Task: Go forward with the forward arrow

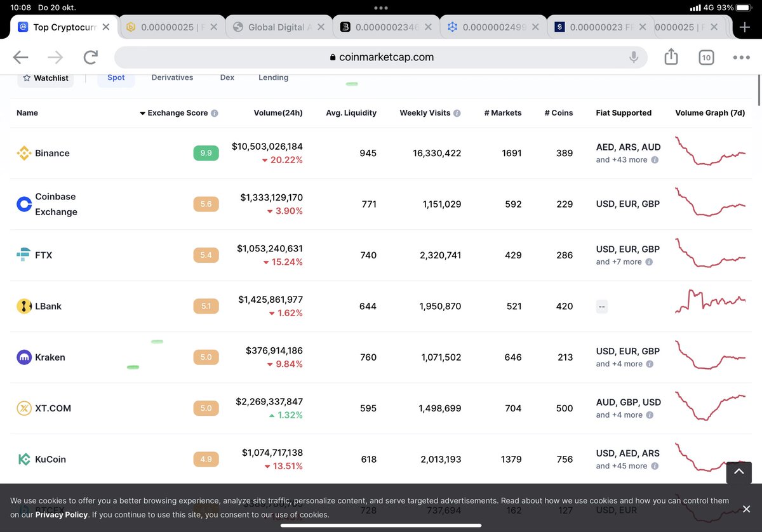Action: point(55,57)
